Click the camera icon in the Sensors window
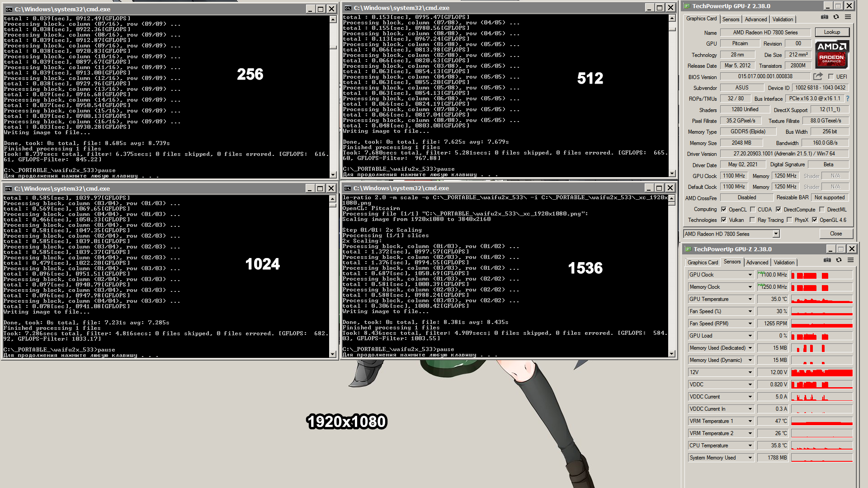The height and width of the screenshot is (488, 868). pos(827,260)
